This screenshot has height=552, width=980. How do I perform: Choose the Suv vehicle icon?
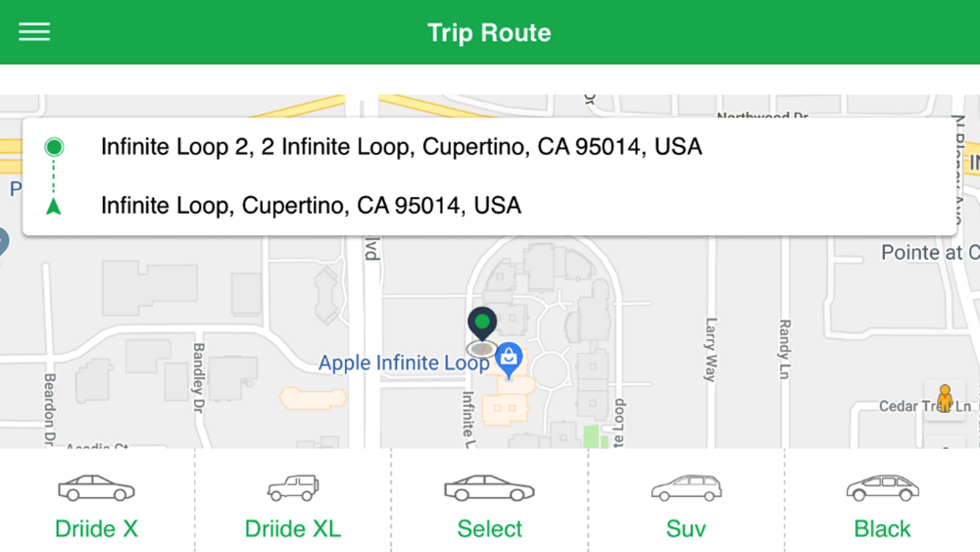[x=686, y=488]
